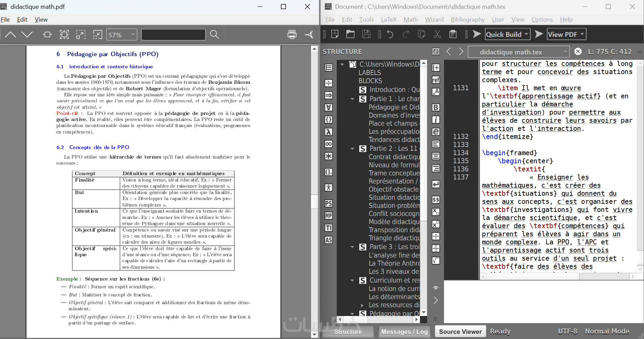Redo edit in Texmaker toolbar
644x339 pixels.
pos(406,34)
